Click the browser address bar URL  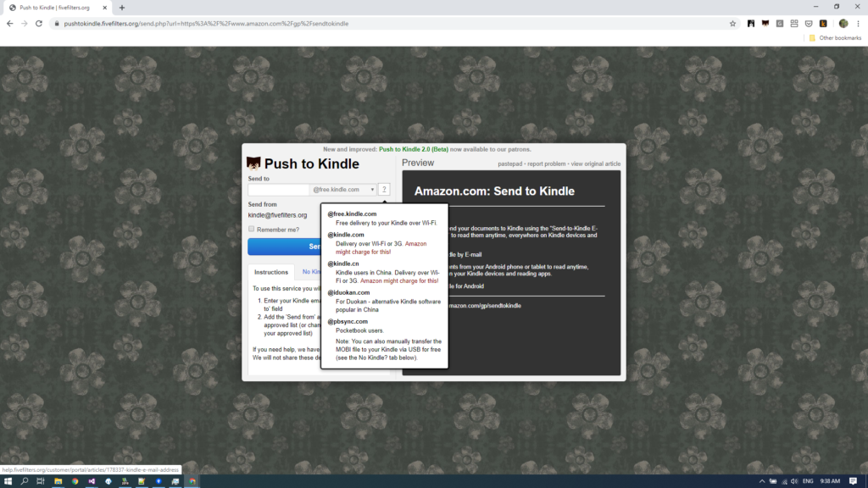pyautogui.click(x=206, y=24)
